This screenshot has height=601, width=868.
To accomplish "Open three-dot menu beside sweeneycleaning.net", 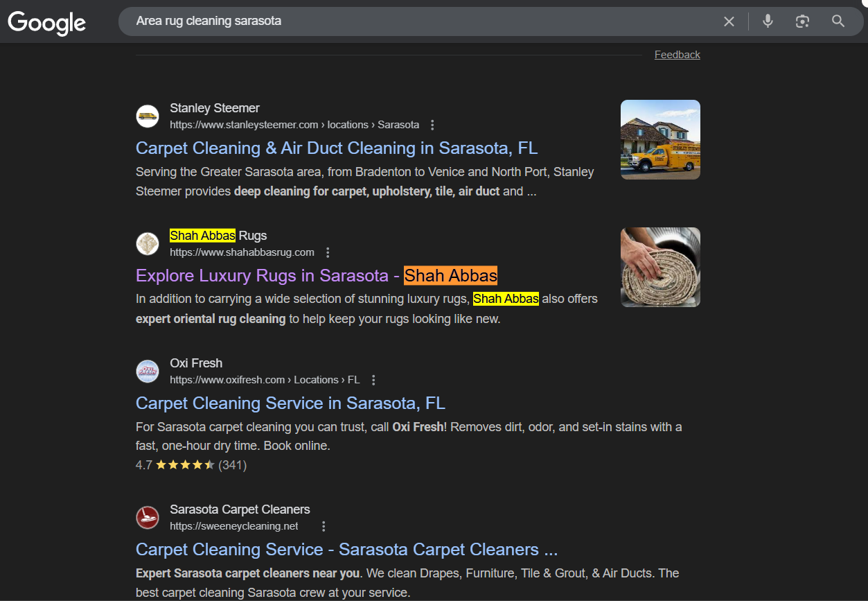I will click(x=323, y=527).
